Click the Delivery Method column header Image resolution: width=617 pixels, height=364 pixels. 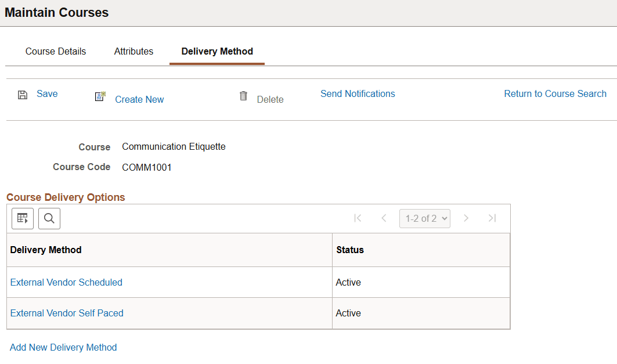46,250
